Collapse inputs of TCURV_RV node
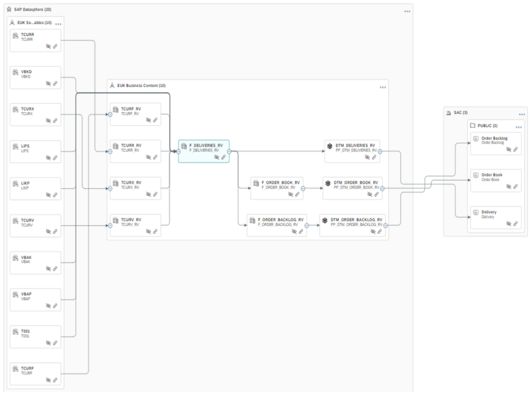This screenshot has height=395, width=532. [x=110, y=226]
